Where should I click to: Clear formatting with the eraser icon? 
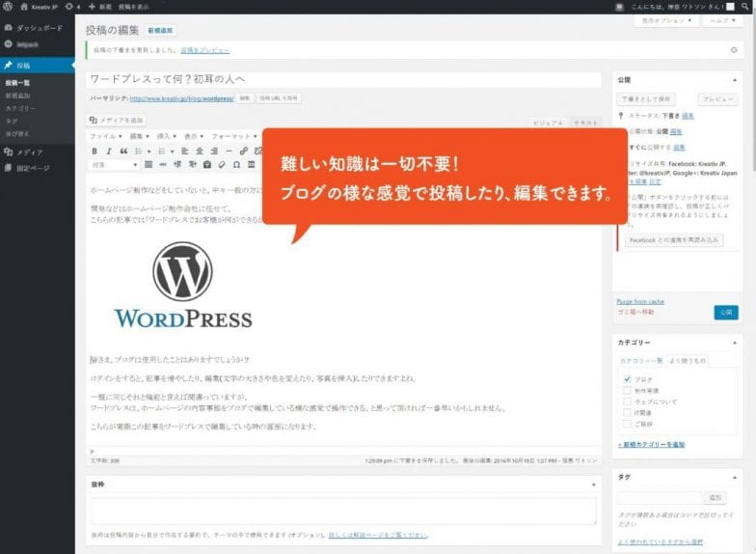(222, 164)
